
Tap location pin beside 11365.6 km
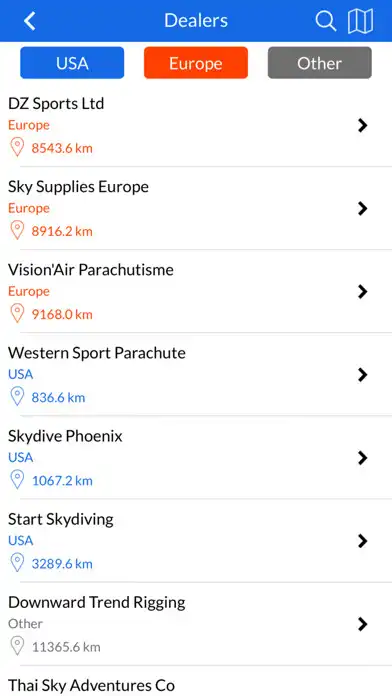(x=17, y=646)
